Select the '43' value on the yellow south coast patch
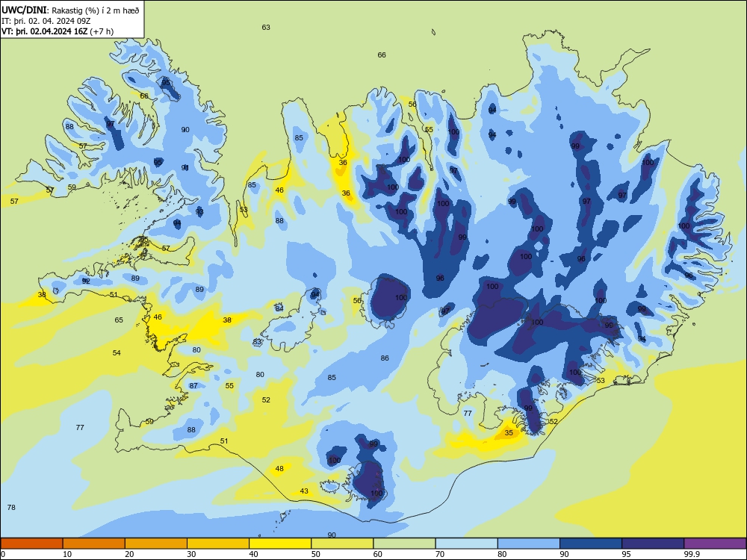This screenshot has width=747, height=560. point(304,491)
